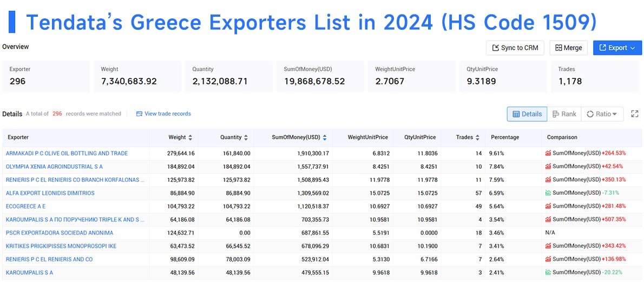This screenshot has height=284, width=644.
Task: Click the 6.7166 QtyUnitPrice cell
Action: pyautogui.click(x=428, y=259)
